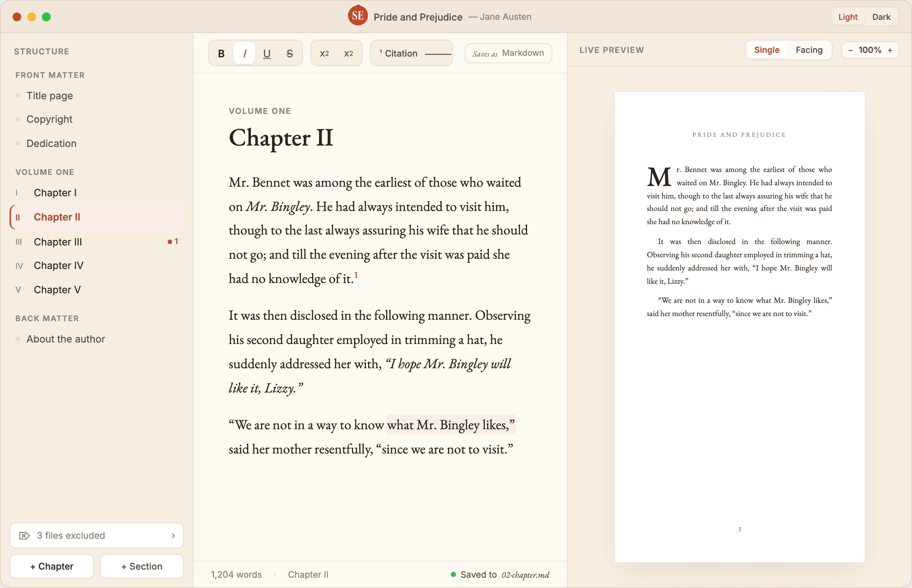Click the excluded files icon

24,535
